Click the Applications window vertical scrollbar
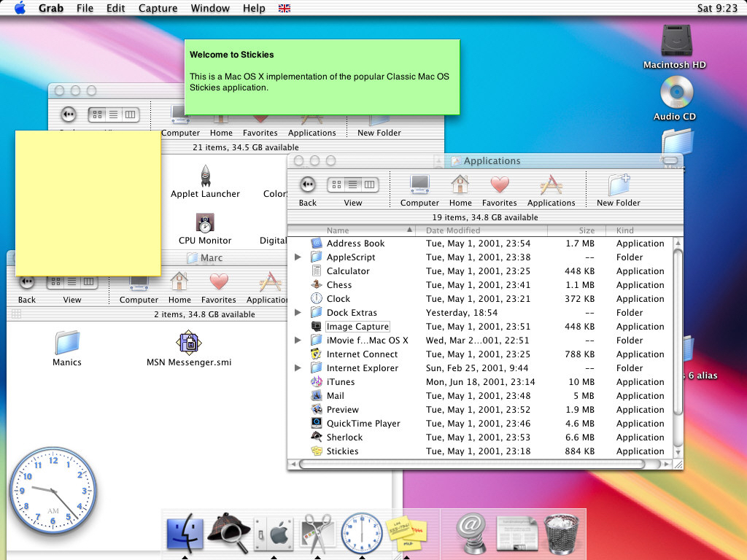 (678, 332)
